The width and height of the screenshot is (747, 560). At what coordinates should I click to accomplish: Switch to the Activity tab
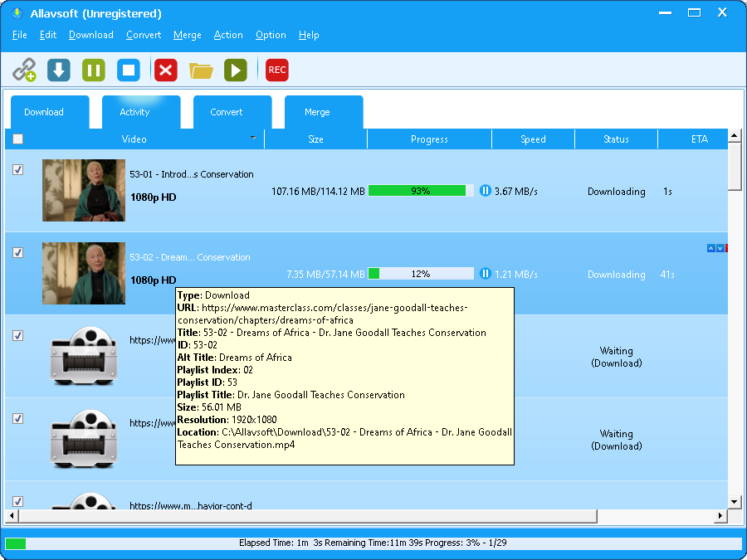(x=141, y=112)
